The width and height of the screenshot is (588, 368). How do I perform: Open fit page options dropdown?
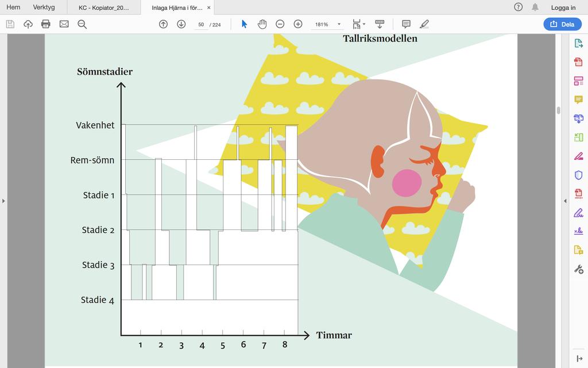point(359,24)
